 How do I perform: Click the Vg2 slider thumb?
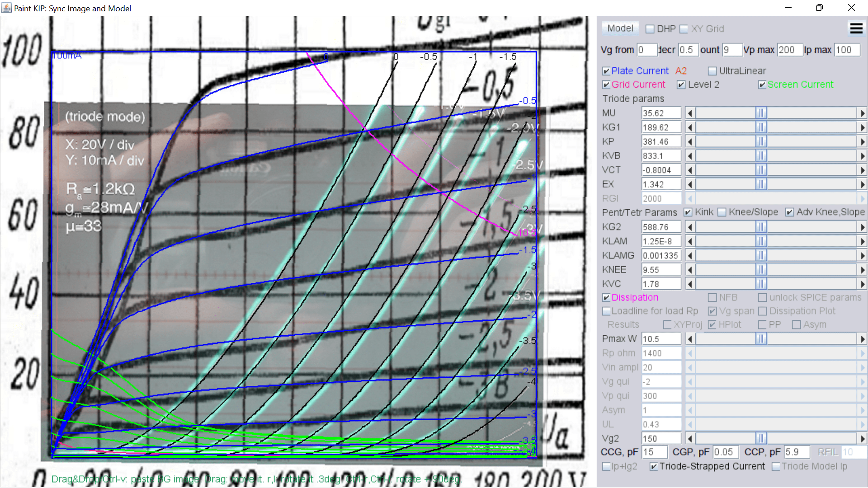761,438
